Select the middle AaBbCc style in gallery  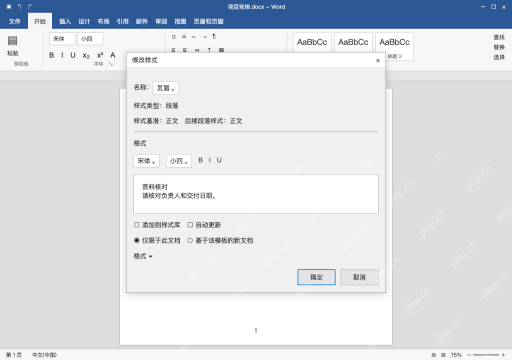click(x=353, y=43)
